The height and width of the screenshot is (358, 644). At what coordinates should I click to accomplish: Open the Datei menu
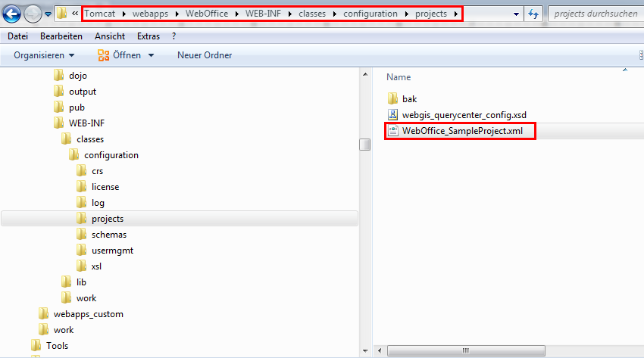(18, 36)
